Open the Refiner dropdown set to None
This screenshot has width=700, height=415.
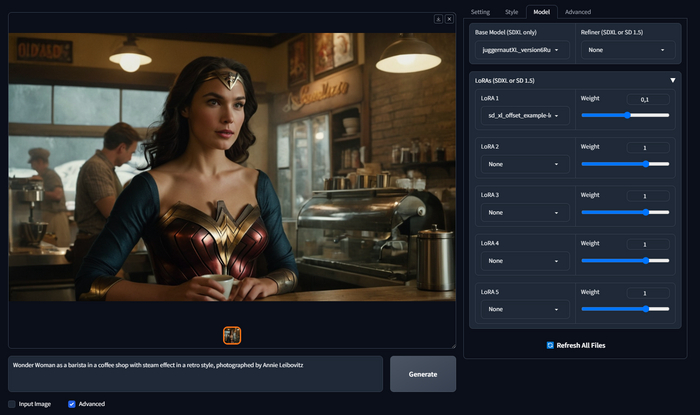pyautogui.click(x=628, y=50)
